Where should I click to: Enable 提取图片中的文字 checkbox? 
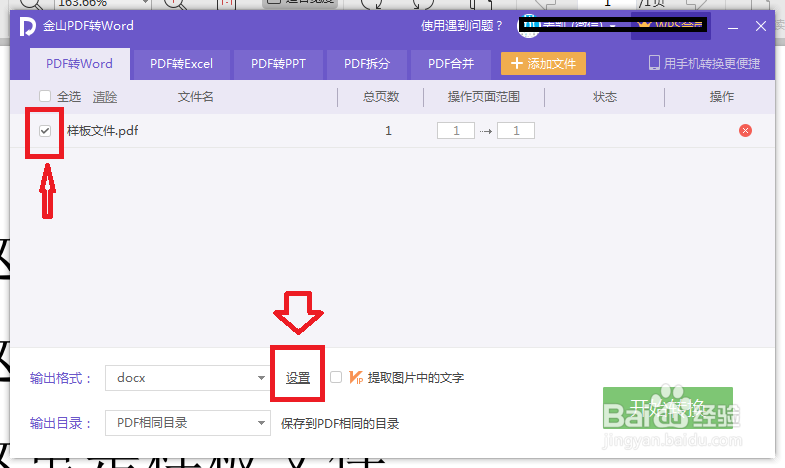(x=336, y=377)
